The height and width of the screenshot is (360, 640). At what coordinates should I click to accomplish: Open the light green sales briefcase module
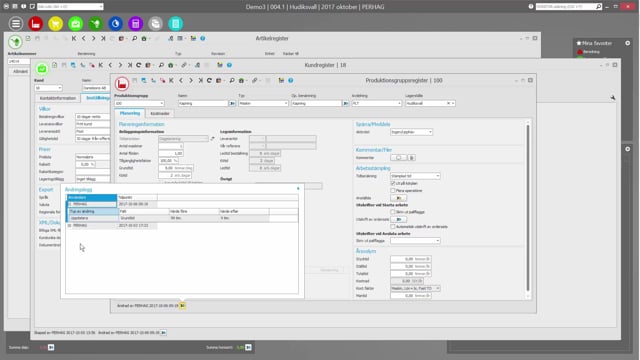76,23
